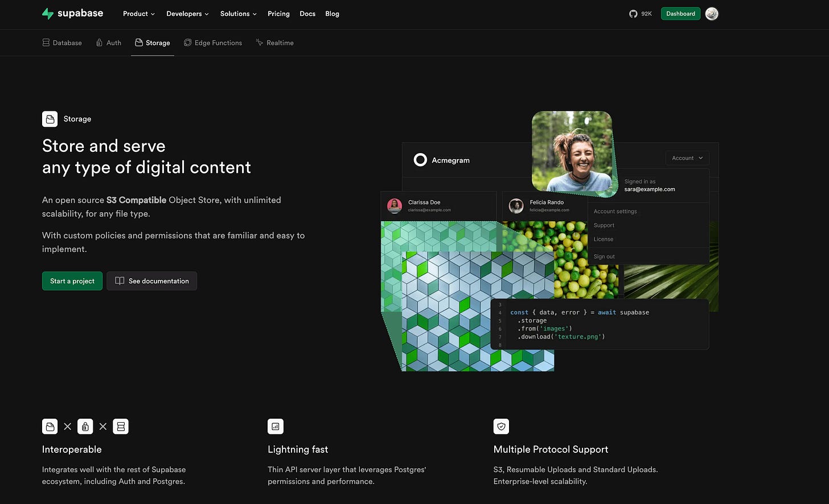Click the Start a project button
Screen dimensions: 829x504
coord(72,281)
